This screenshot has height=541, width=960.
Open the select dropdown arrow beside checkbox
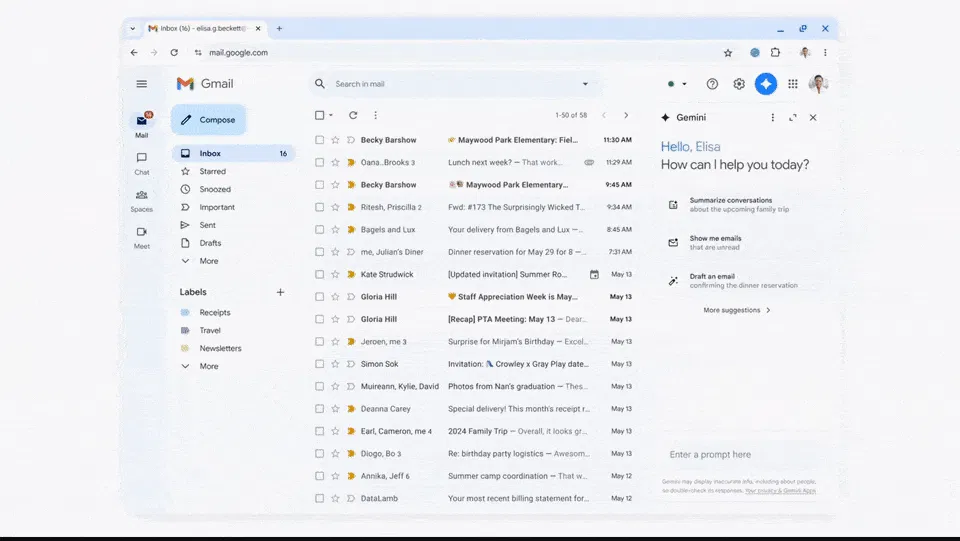(x=331, y=115)
